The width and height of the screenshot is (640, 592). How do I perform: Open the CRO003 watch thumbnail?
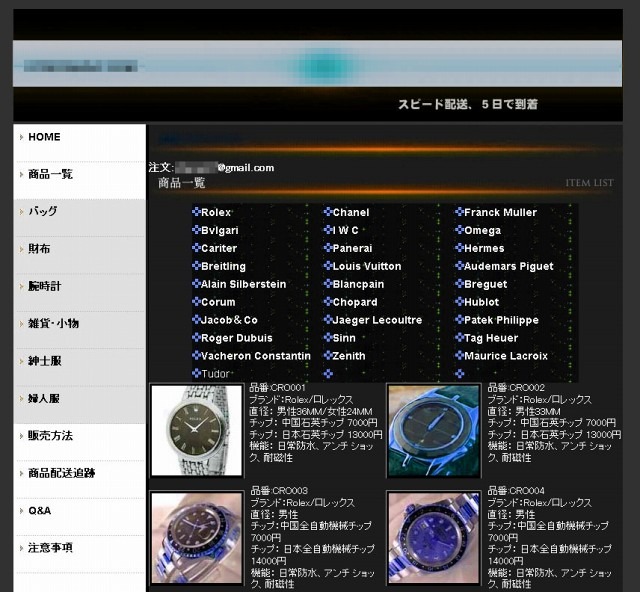(x=197, y=538)
